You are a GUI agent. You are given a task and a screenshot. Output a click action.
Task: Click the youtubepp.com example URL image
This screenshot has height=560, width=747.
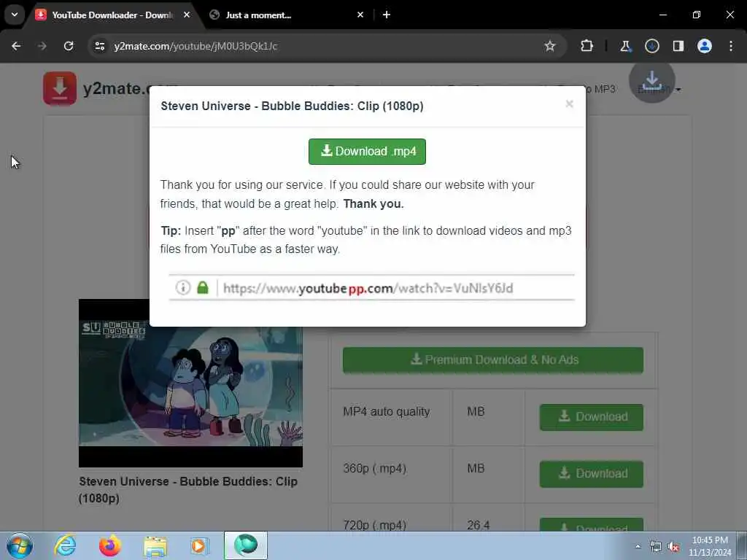371,287
